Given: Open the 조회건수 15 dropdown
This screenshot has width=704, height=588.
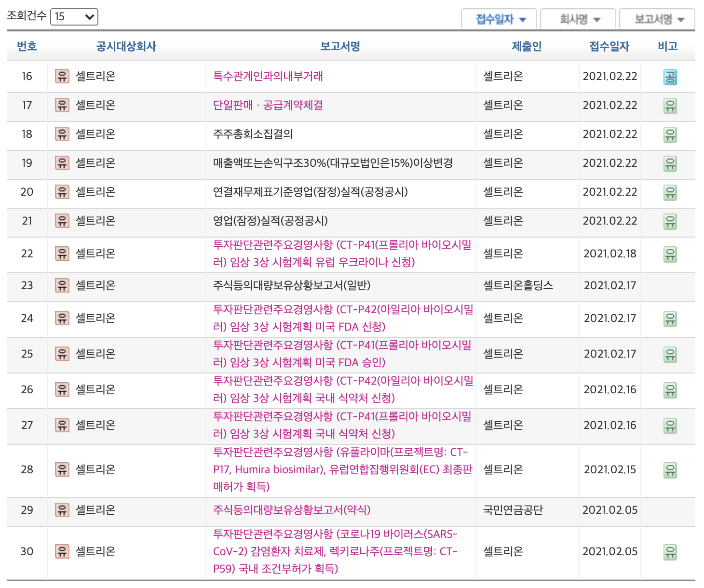Looking at the screenshot, I should pos(74,17).
